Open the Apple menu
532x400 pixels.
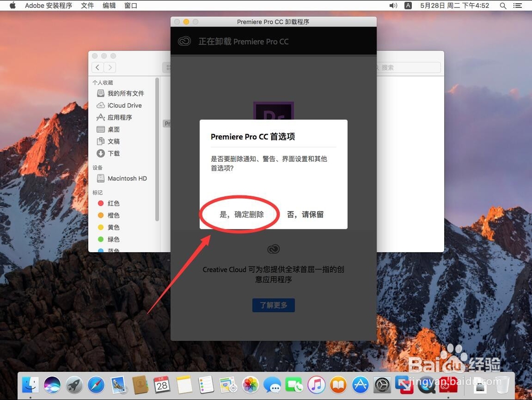pyautogui.click(x=13, y=5)
